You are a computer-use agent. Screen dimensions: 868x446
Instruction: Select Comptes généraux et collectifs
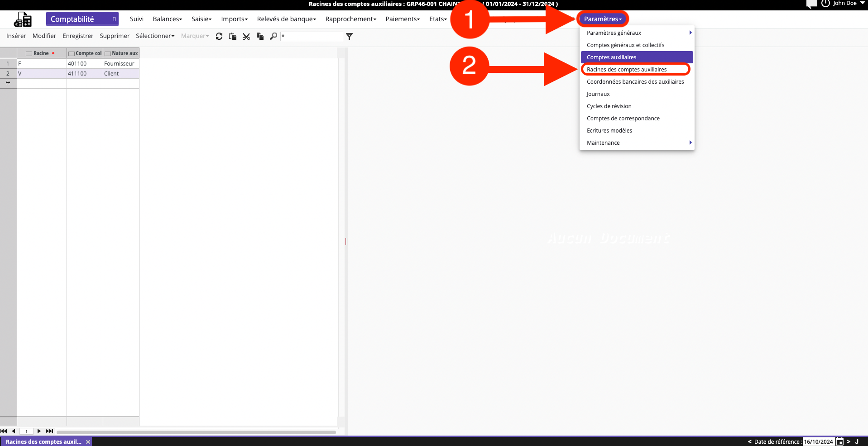pyautogui.click(x=637, y=45)
